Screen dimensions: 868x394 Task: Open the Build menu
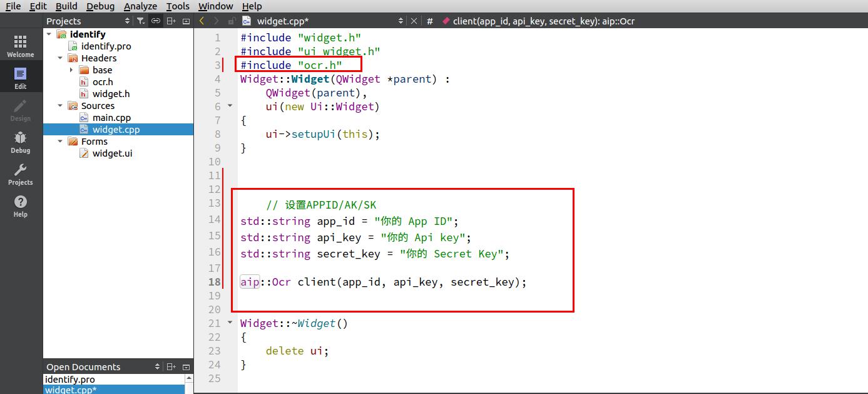(x=66, y=6)
